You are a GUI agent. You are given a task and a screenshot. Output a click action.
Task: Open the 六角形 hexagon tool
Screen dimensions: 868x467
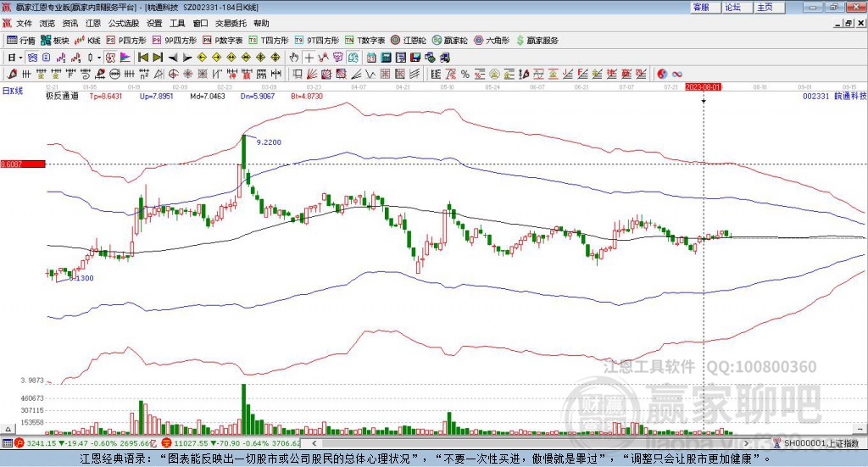[492, 41]
